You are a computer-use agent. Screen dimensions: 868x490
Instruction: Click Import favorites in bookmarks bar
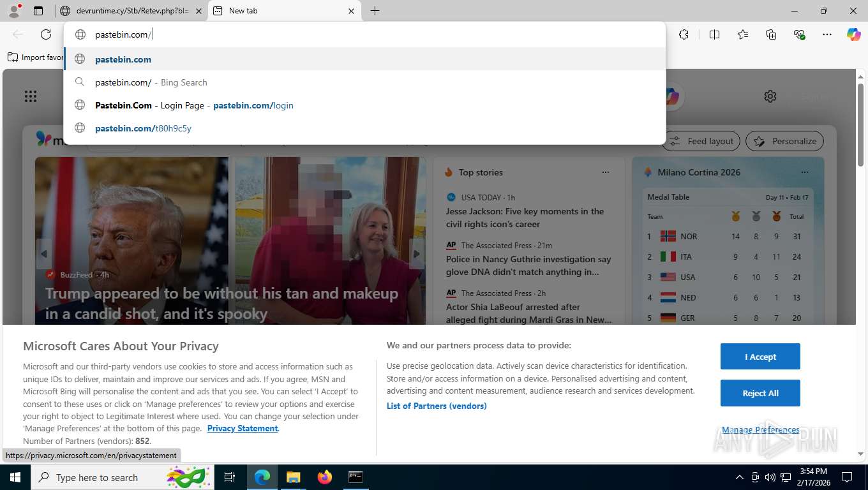click(x=36, y=57)
